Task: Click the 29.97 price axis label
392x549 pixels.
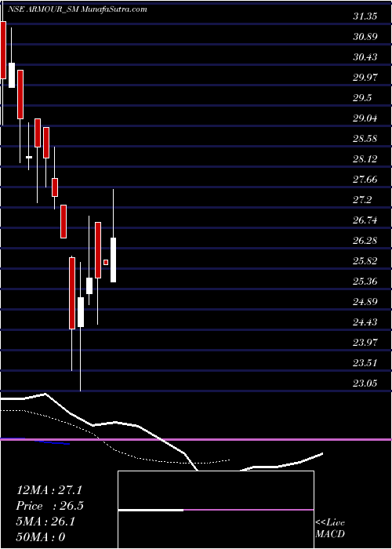Action: 365,78
